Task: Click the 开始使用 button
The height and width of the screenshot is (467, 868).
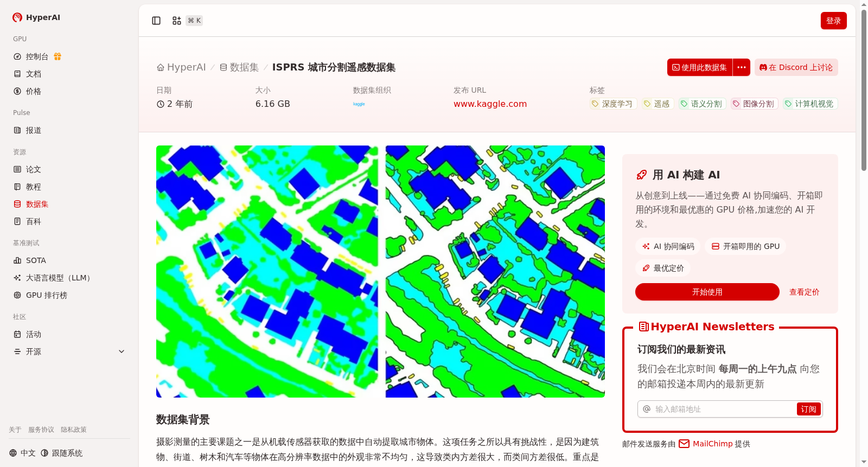Action: tap(707, 292)
